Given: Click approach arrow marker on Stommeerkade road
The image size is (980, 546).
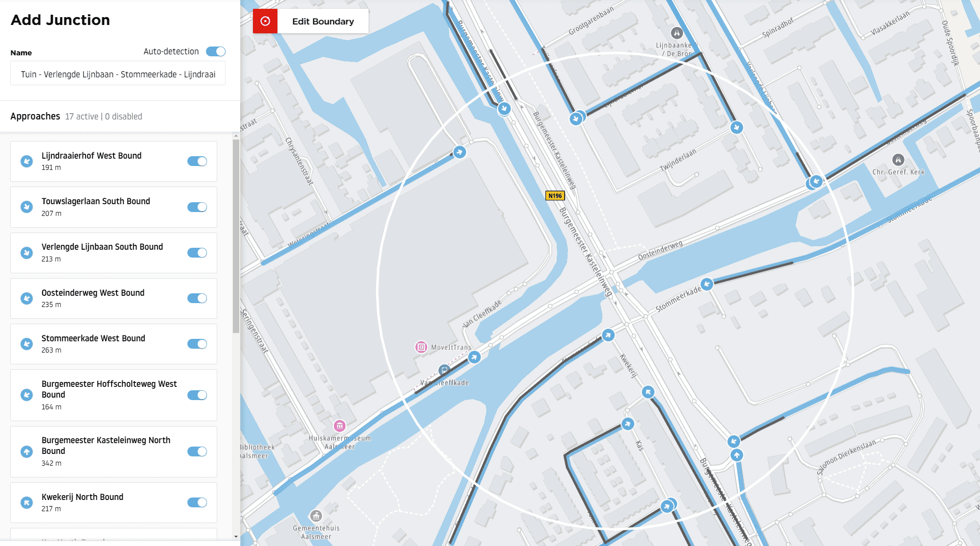Looking at the screenshot, I should coord(707,284).
